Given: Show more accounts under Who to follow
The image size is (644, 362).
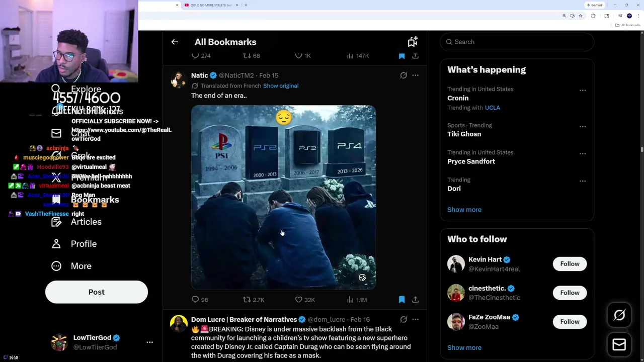Looking at the screenshot, I should pyautogui.click(x=464, y=347).
